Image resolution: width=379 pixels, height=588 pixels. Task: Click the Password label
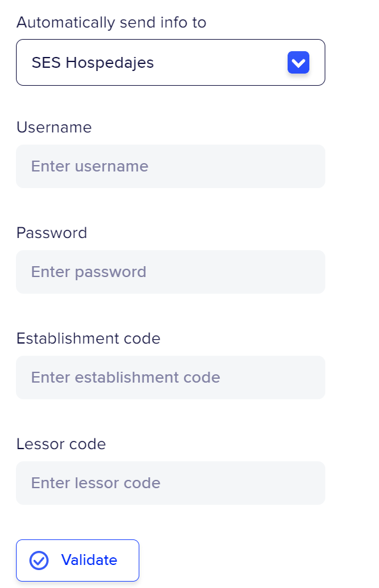(x=52, y=233)
